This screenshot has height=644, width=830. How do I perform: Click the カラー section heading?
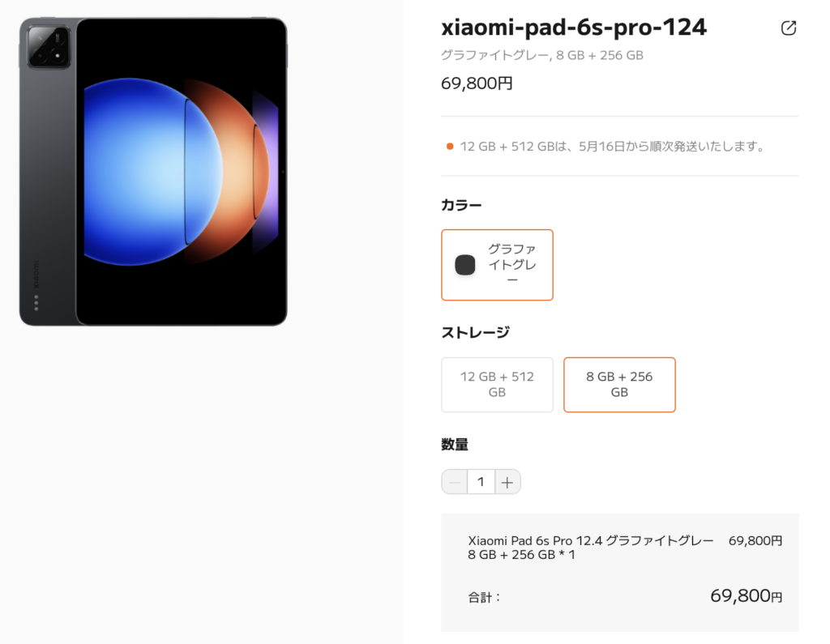pyautogui.click(x=461, y=205)
